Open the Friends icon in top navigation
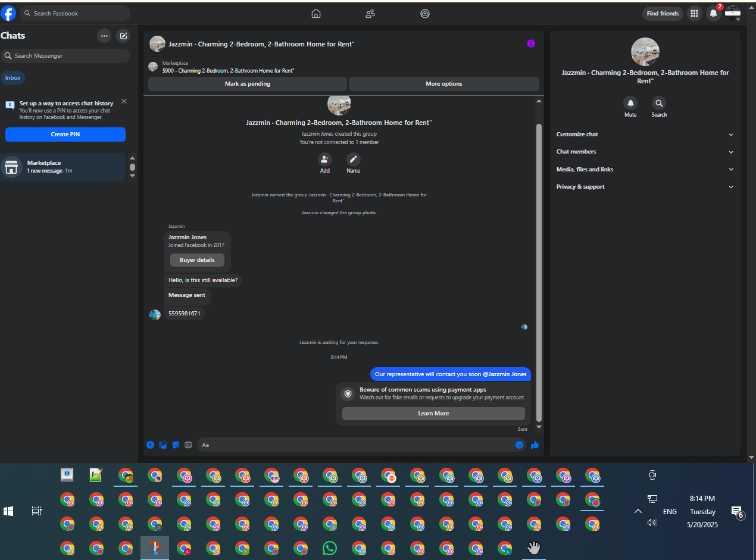The width and height of the screenshot is (756, 560). coord(370,14)
